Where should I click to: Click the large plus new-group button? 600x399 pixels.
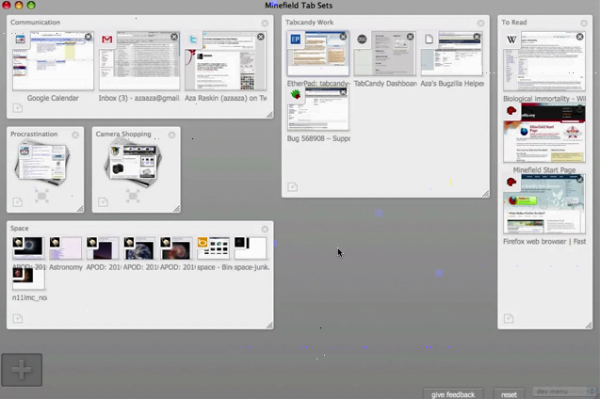[22, 370]
